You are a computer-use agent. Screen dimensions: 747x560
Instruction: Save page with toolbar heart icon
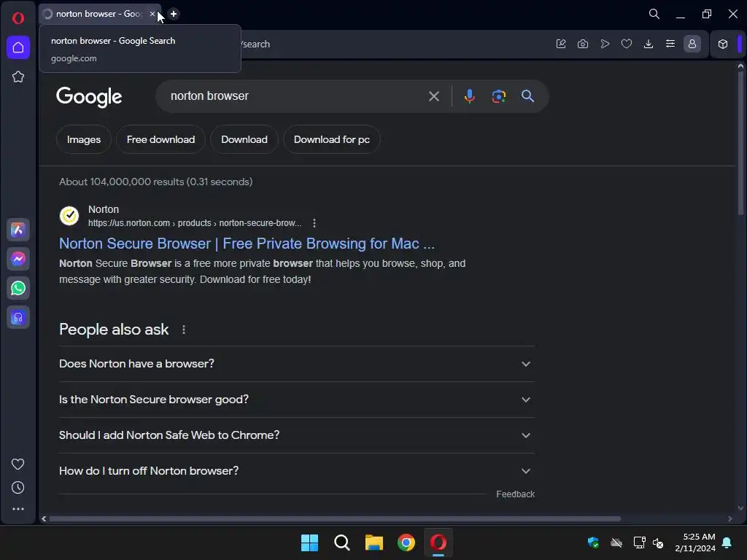coord(627,44)
